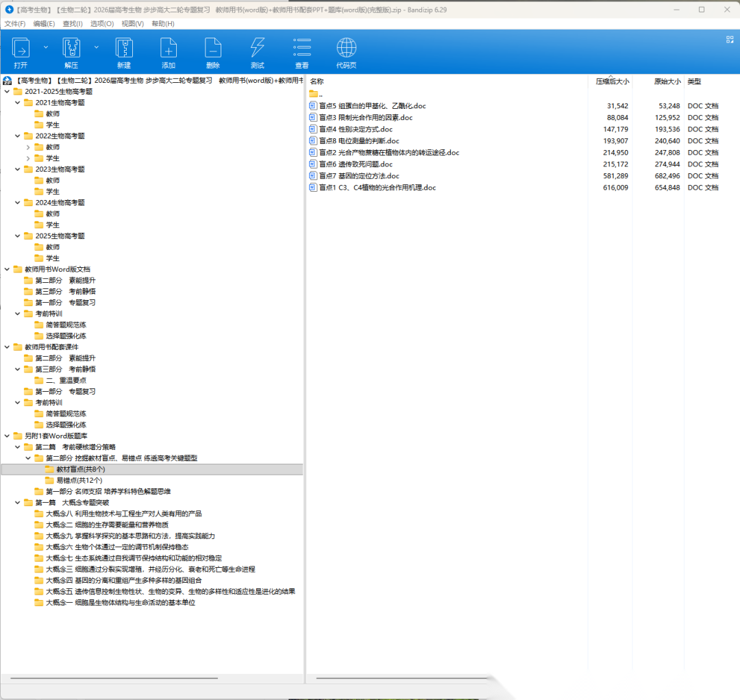The width and height of the screenshot is (740, 700).
Task: Click the View (查看) list icon
Action: [301, 48]
